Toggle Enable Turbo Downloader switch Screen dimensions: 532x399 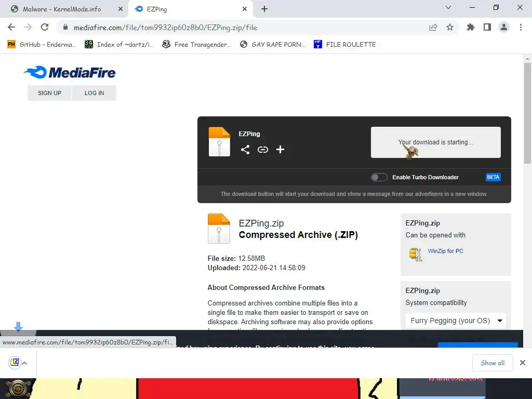pos(379,177)
